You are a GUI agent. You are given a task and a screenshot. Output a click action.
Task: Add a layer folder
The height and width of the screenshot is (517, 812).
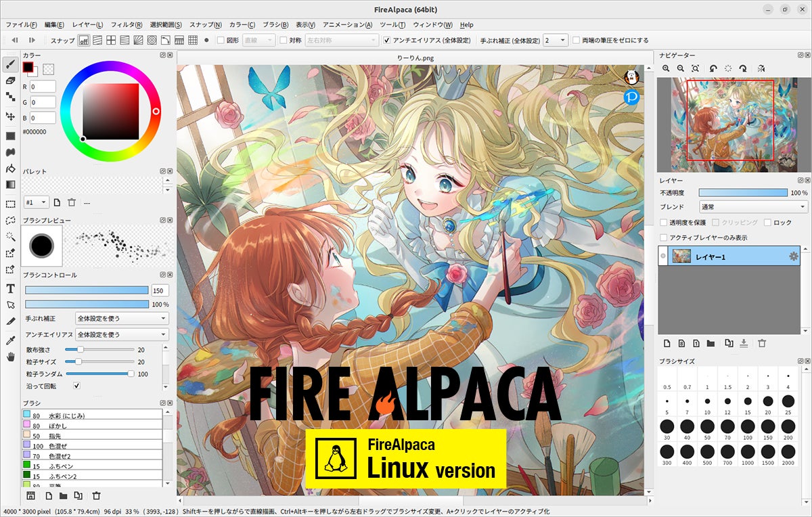710,343
